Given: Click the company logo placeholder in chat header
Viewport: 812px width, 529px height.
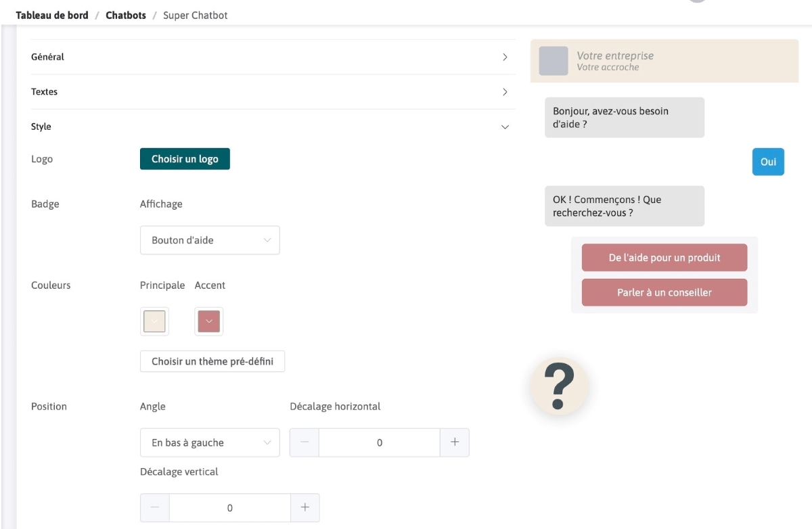Looking at the screenshot, I should (x=553, y=61).
